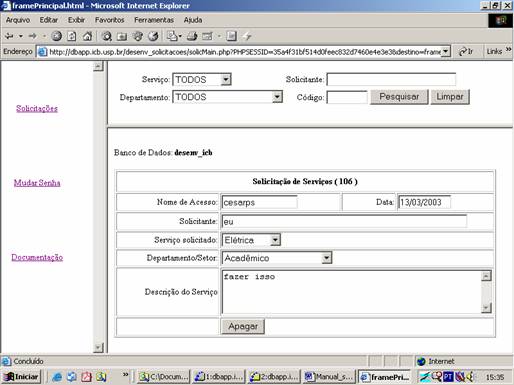514x385 pixels.
Task: Click the Refresh page toolbar icon
Action: 72,36
